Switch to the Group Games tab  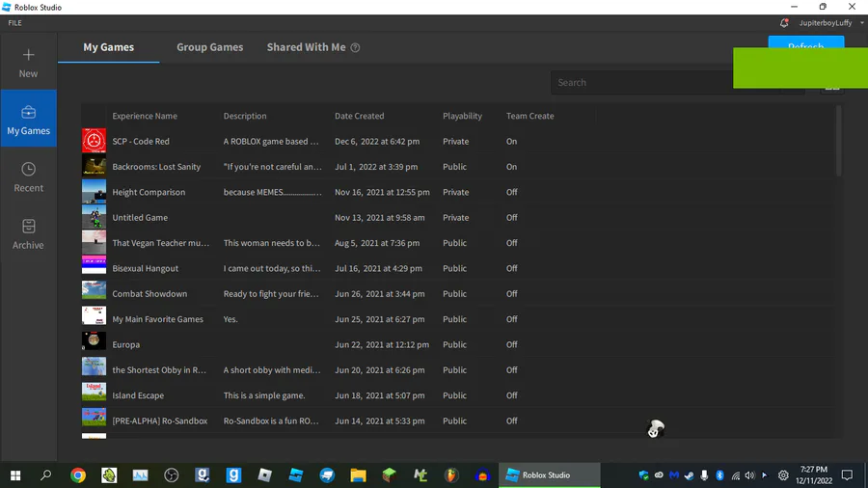210,47
